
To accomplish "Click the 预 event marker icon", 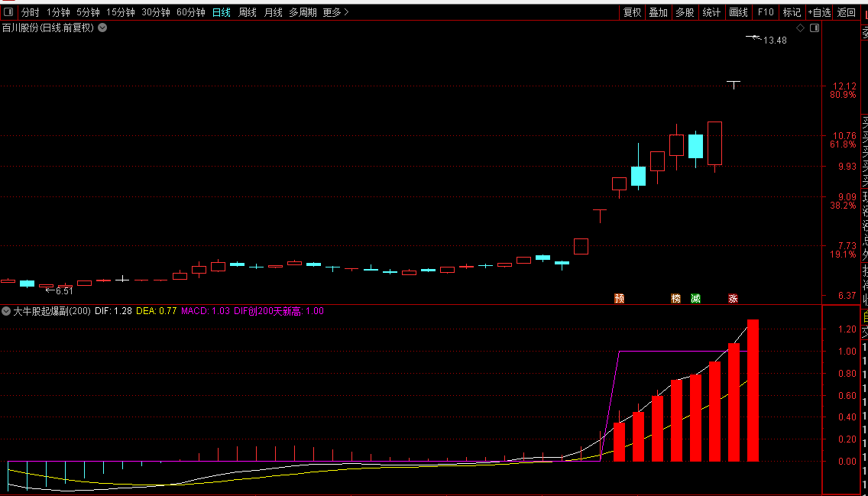I will click(x=619, y=298).
